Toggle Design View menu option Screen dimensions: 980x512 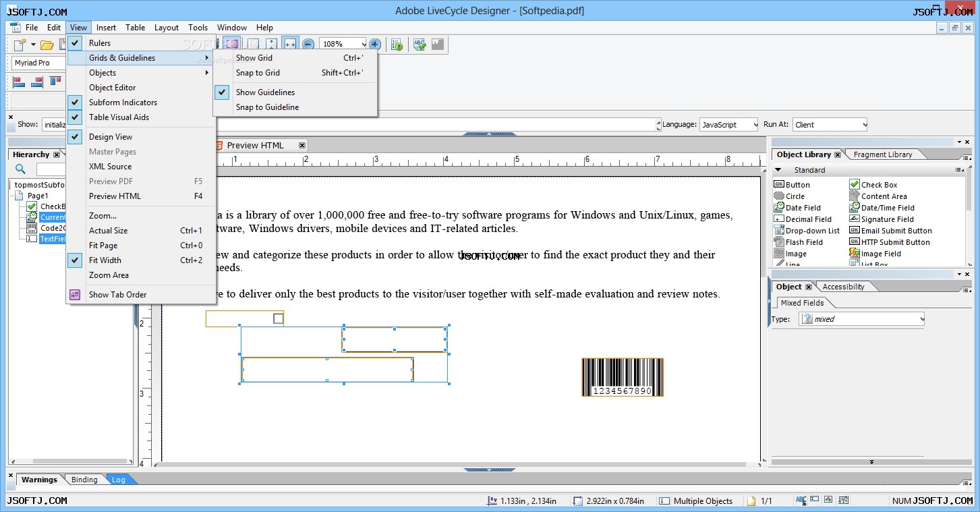click(x=141, y=137)
